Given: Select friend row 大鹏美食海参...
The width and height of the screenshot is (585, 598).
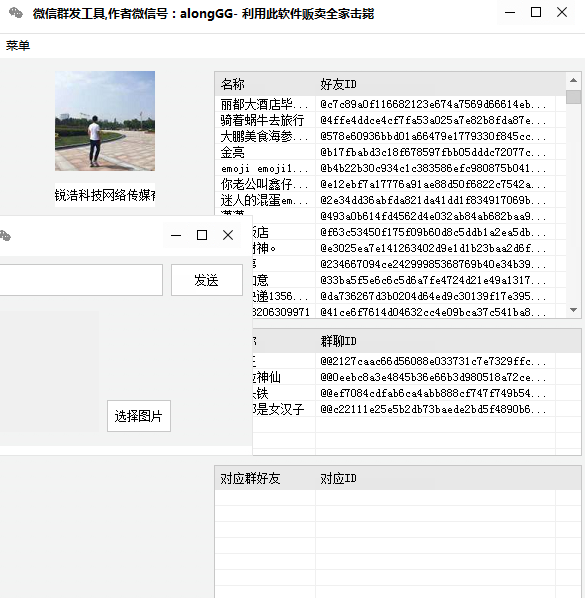Looking at the screenshot, I should point(264,136).
